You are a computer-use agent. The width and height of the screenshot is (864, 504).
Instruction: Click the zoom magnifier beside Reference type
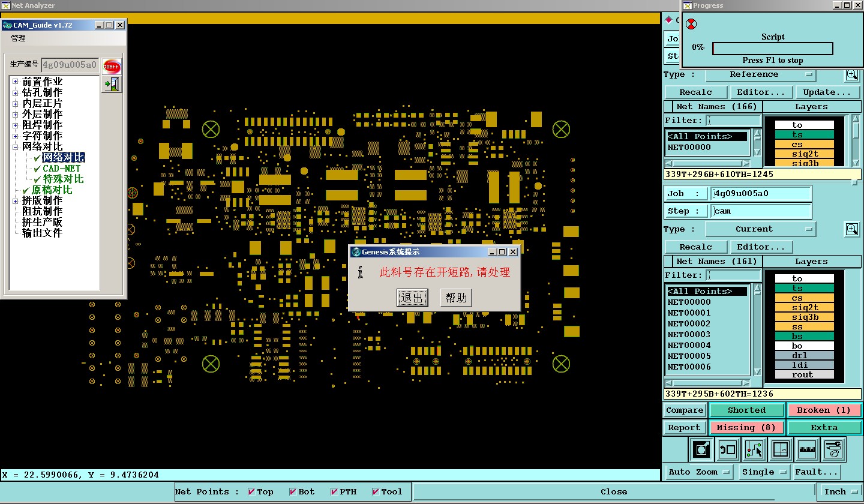coord(851,75)
